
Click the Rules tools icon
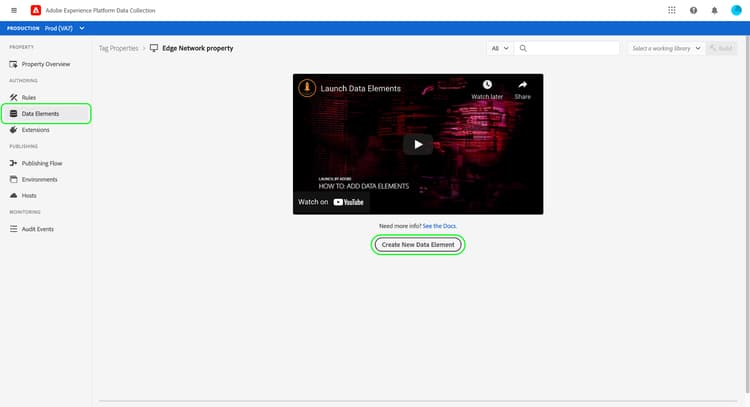coord(13,98)
